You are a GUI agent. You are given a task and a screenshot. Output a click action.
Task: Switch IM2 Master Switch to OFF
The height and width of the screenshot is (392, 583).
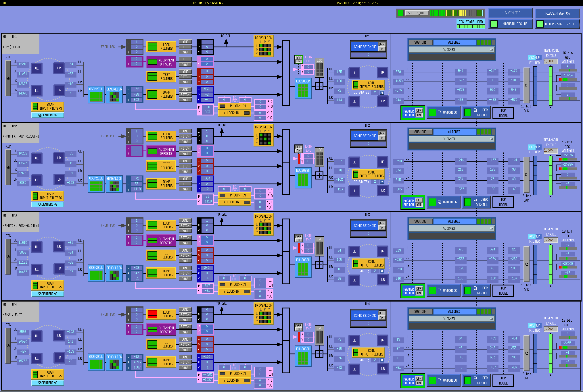pyautogui.click(x=419, y=200)
